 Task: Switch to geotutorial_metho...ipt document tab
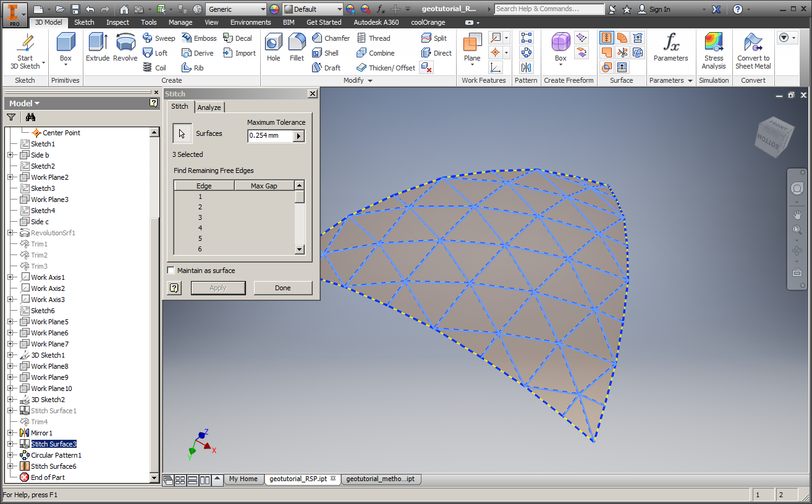[381, 479]
